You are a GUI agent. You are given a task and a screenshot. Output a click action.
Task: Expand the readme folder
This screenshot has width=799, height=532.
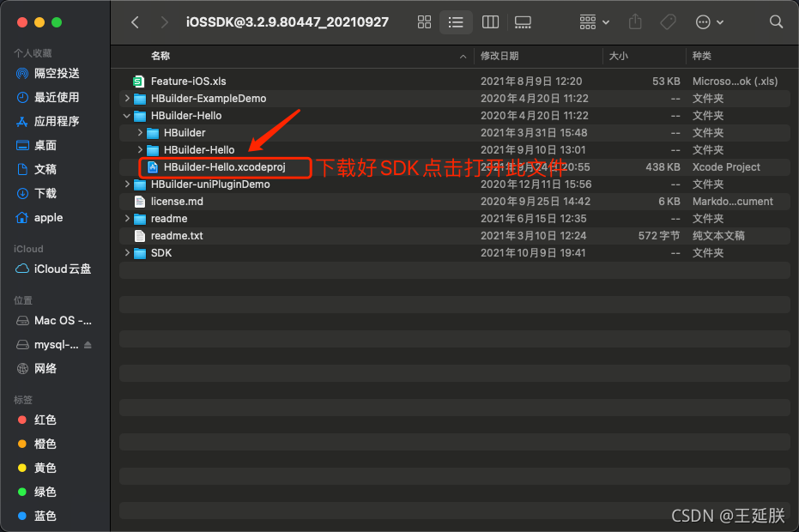(x=127, y=219)
